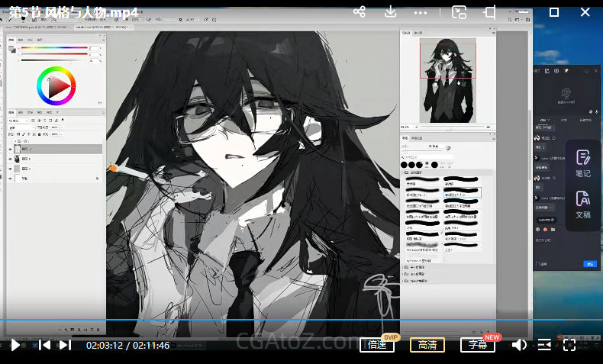Open the playlist icon beside volume
The width and height of the screenshot is (603, 364).
(544, 345)
